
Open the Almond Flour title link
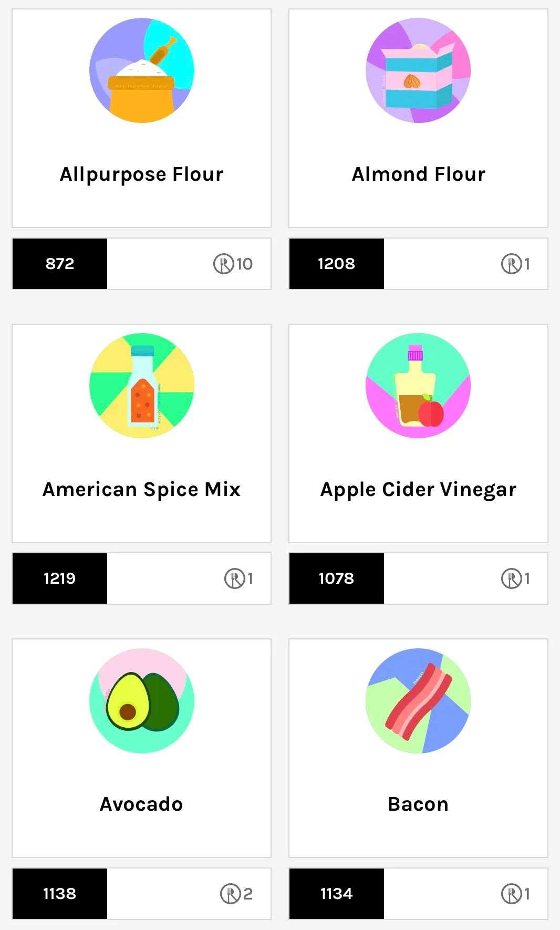[418, 174]
